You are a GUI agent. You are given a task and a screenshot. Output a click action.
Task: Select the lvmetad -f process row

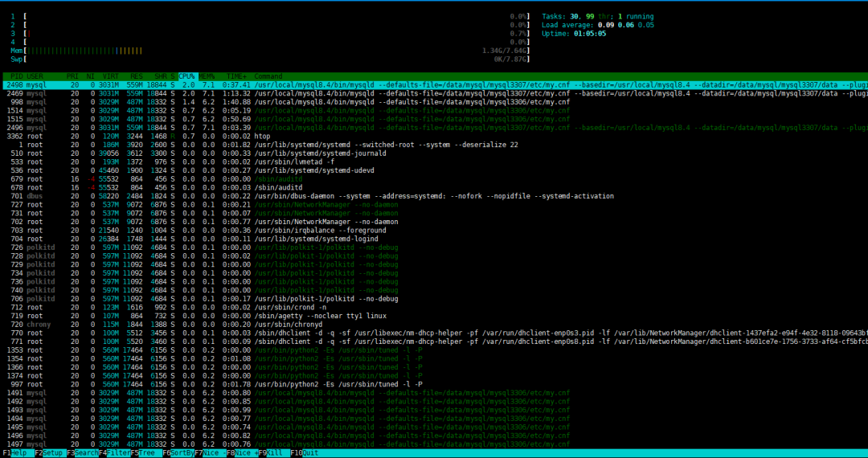434,162
